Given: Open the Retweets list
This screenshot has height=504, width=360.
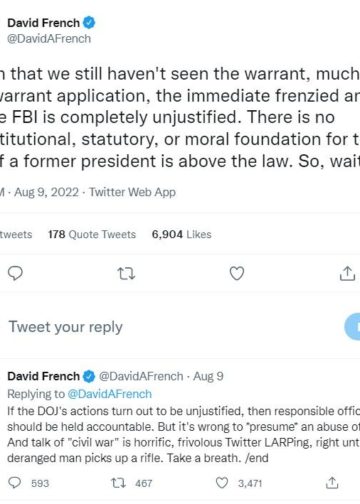Looking at the screenshot, I should [16, 234].
